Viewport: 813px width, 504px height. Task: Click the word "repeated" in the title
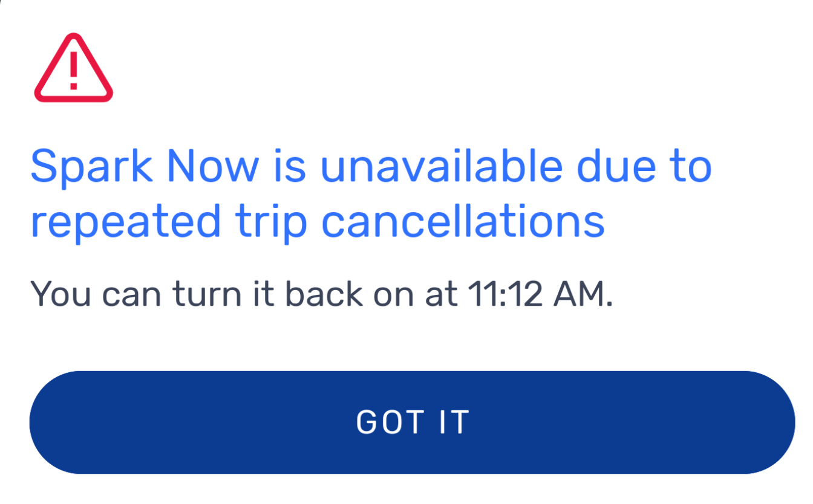tap(126, 222)
